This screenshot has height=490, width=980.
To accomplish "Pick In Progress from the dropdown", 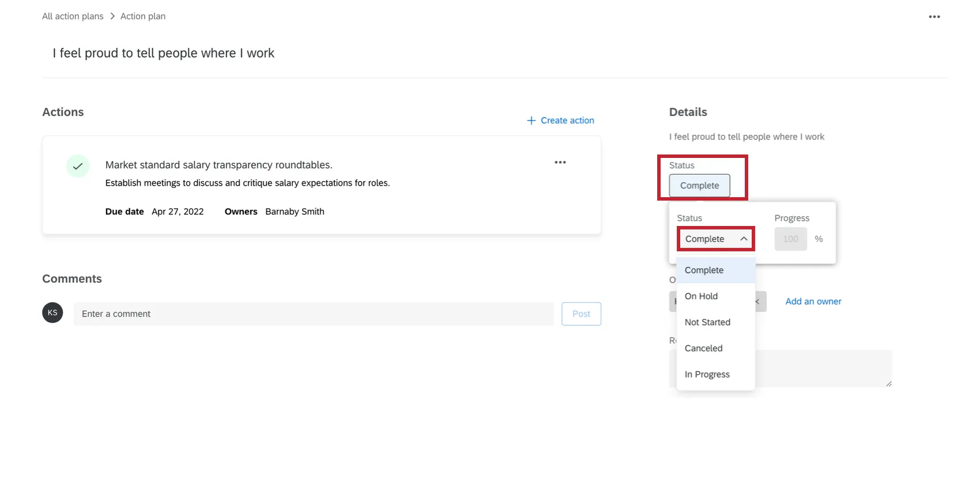I will click(x=707, y=374).
